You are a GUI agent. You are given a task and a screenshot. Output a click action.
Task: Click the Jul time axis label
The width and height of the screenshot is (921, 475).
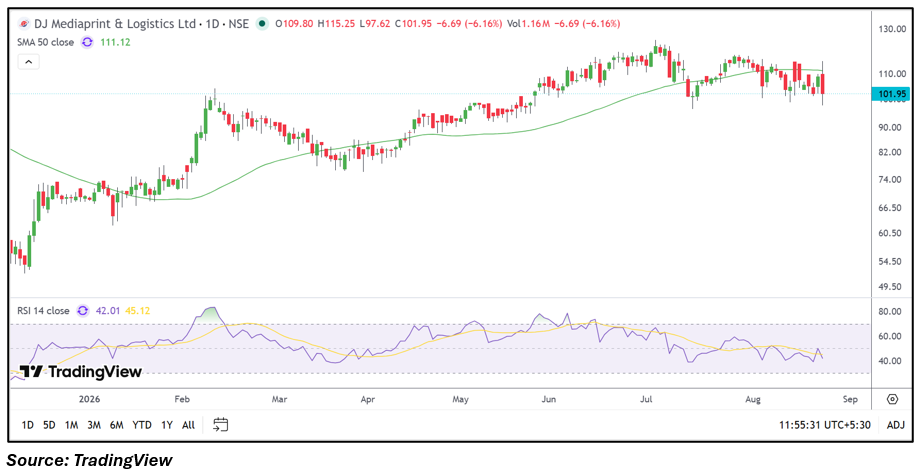(646, 399)
